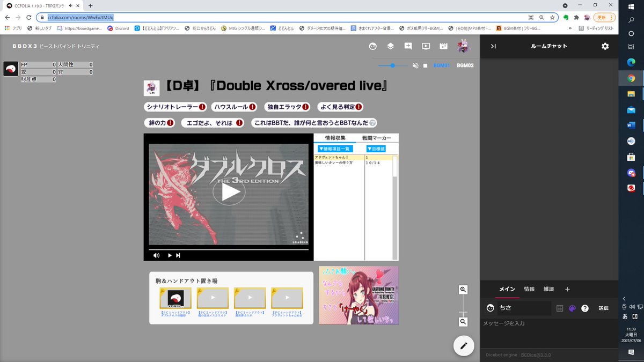Viewport: 644px width, 362px height.
Task: Open the bunny-girl profile avatar in header
Action: click(463, 46)
